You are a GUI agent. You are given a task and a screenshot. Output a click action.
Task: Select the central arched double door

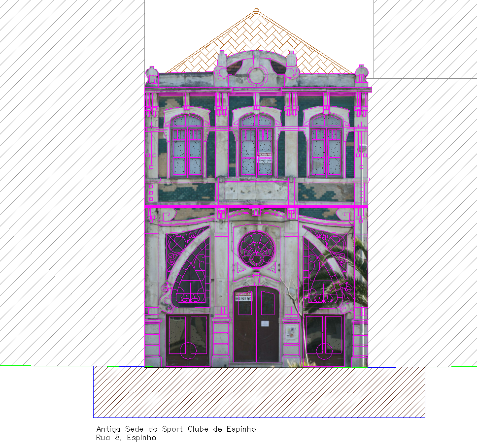pyautogui.click(x=256, y=325)
